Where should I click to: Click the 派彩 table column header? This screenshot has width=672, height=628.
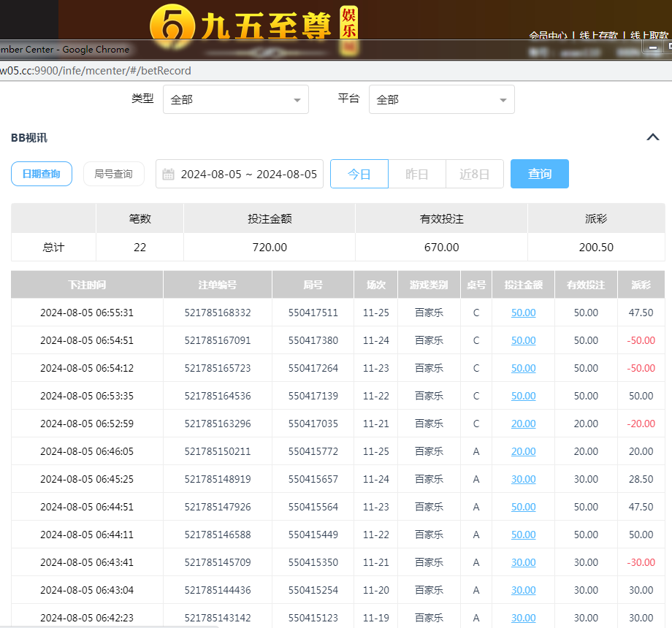click(641, 285)
